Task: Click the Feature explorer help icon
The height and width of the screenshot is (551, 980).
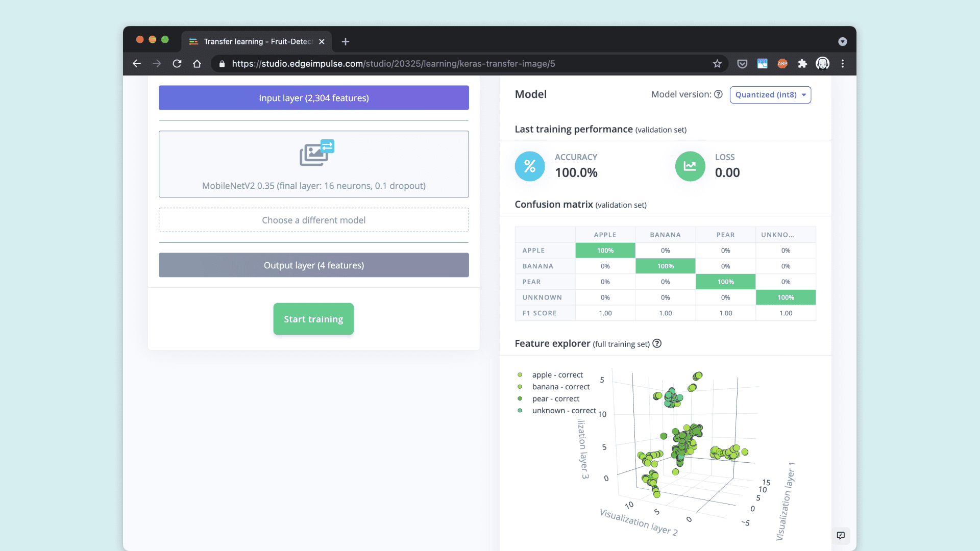Action: (x=657, y=344)
